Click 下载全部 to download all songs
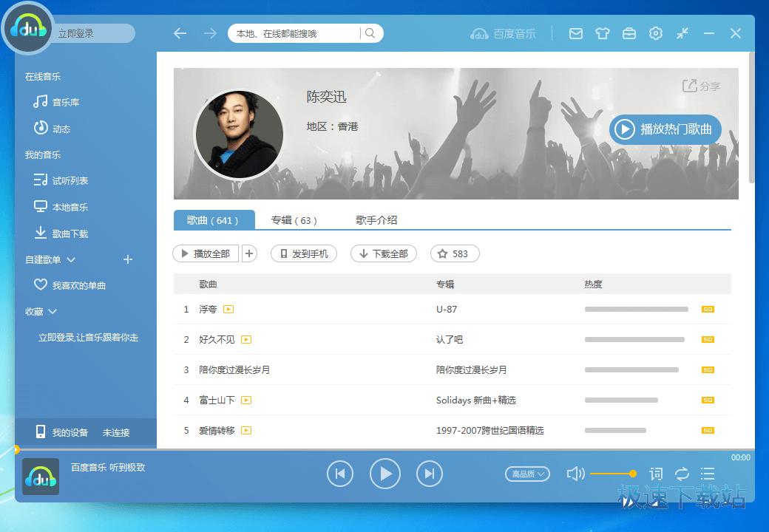 coord(384,253)
